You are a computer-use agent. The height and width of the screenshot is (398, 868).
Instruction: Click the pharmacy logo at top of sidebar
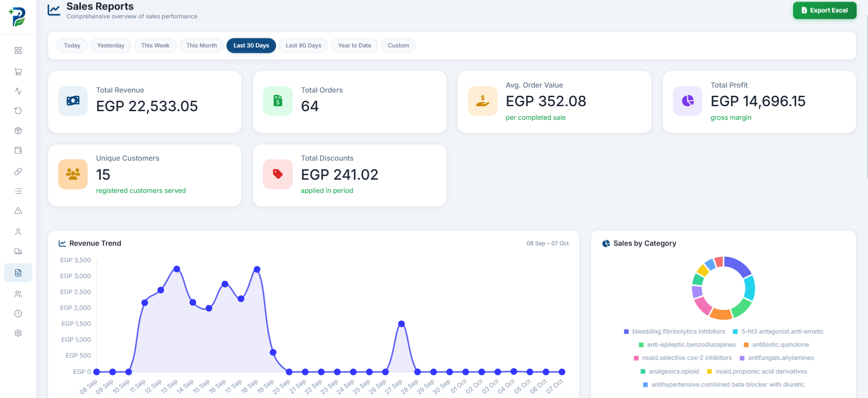pos(18,17)
